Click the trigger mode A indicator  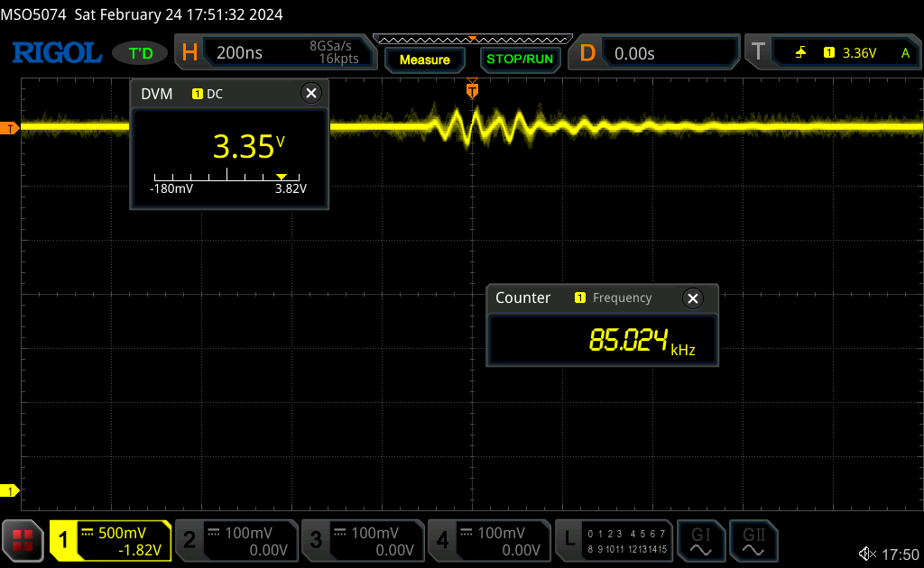coord(906,53)
